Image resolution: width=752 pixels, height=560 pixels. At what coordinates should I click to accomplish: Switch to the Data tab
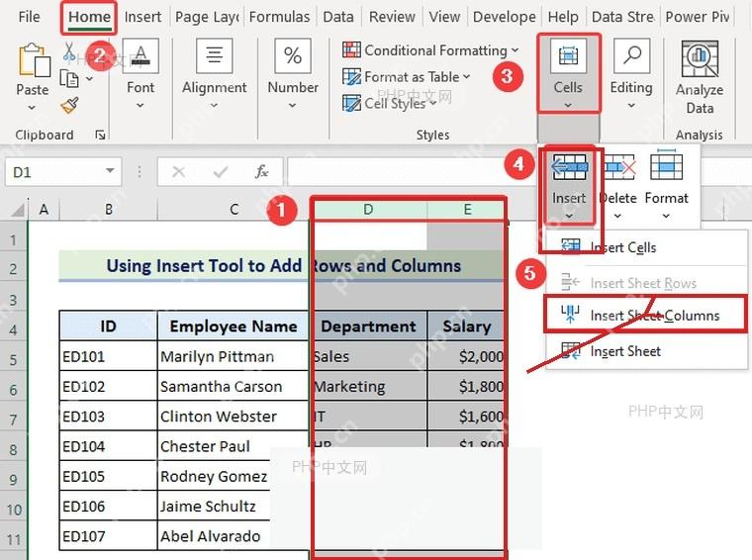tap(338, 17)
